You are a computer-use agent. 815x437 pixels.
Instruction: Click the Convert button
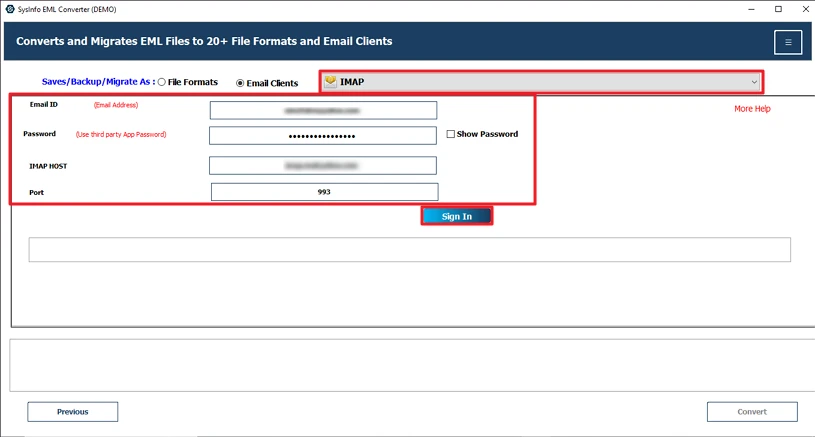pos(752,412)
